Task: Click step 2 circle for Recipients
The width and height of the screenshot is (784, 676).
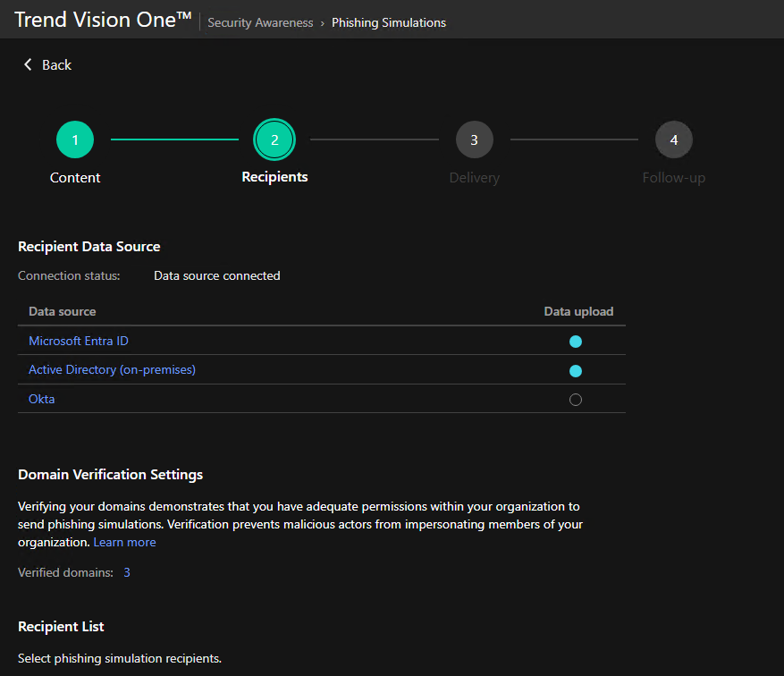Action: point(274,139)
